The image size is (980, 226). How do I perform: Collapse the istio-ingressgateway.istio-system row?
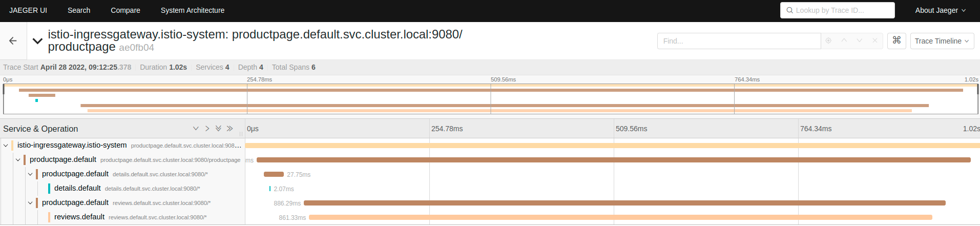pyautogui.click(x=6, y=146)
